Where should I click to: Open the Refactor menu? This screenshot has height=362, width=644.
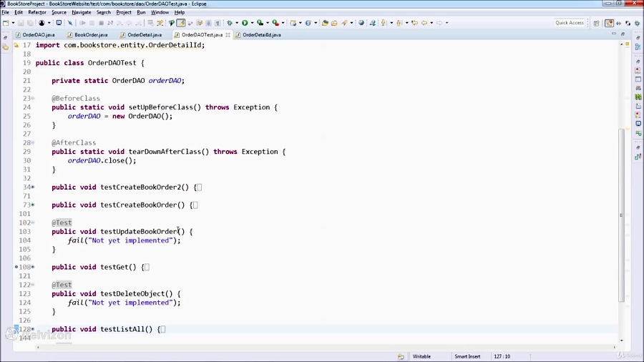[37, 12]
